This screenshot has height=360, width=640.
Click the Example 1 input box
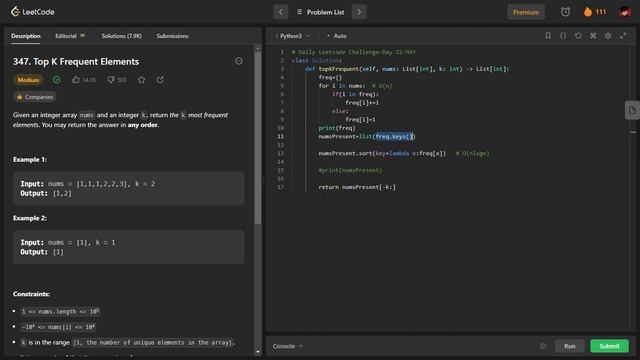click(x=129, y=189)
